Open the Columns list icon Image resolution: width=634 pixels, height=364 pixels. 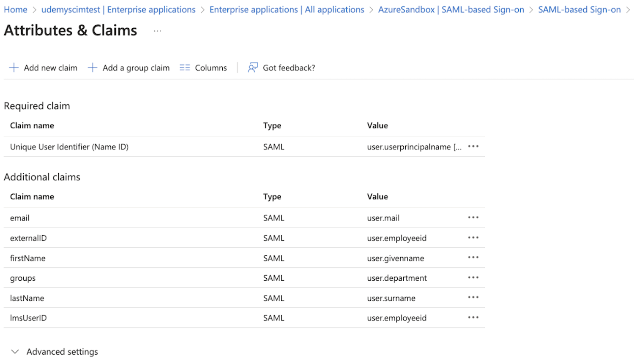tap(185, 68)
